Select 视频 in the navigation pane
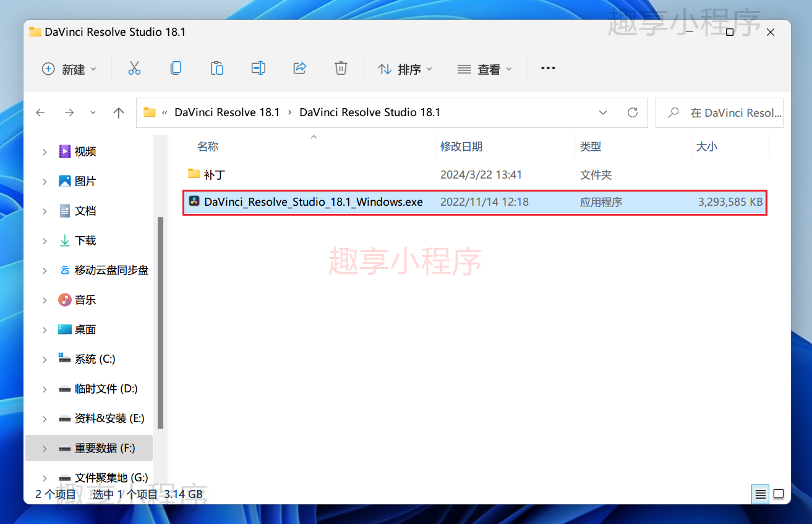Image resolution: width=812 pixels, height=524 pixels. click(85, 151)
